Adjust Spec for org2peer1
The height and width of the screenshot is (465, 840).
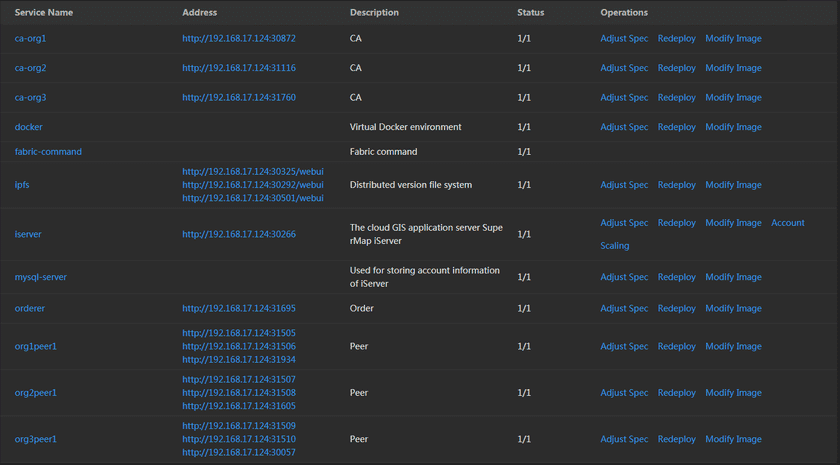click(x=624, y=393)
